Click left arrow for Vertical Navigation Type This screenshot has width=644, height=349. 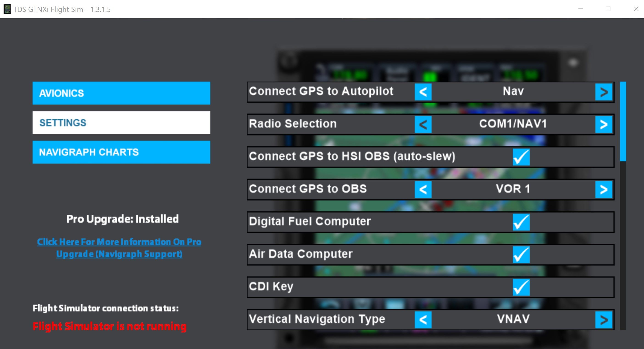pos(423,320)
